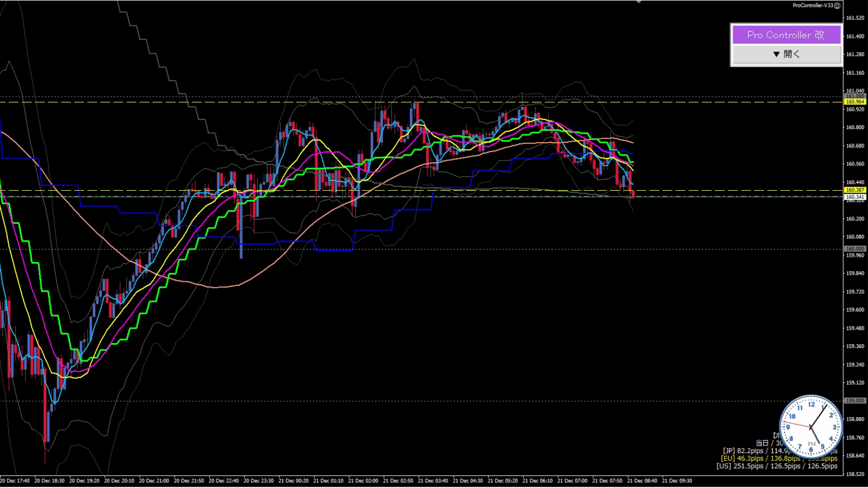Click the analog clock widget

coord(811,427)
